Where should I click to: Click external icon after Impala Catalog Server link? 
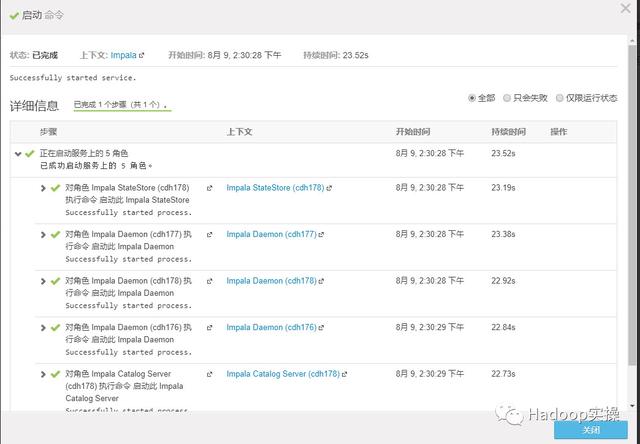click(x=344, y=374)
